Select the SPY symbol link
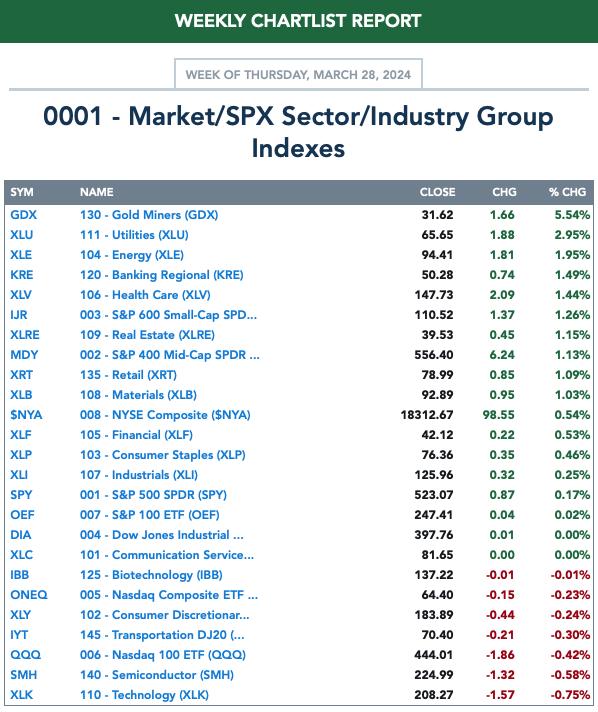This screenshot has height=712, width=598. [x=21, y=494]
